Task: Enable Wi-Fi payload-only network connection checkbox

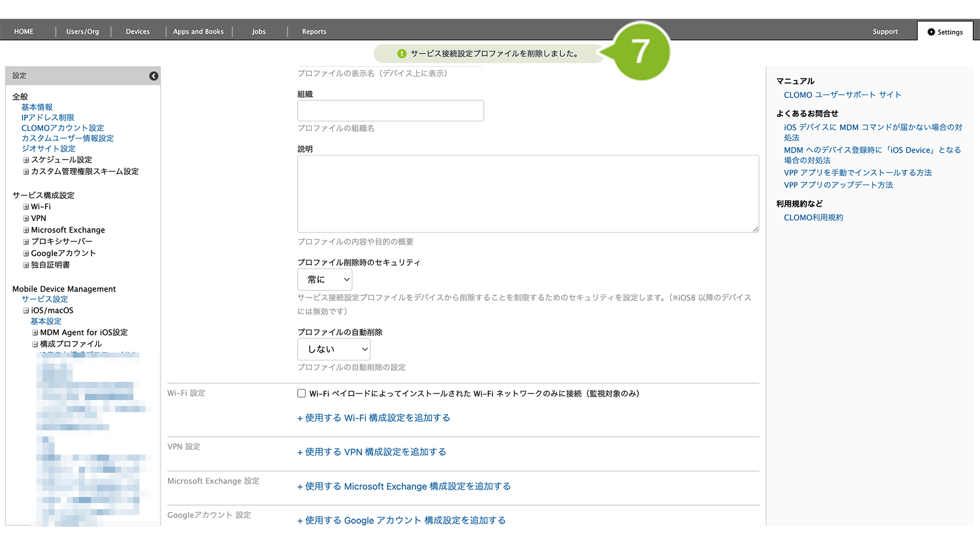Action: click(301, 393)
